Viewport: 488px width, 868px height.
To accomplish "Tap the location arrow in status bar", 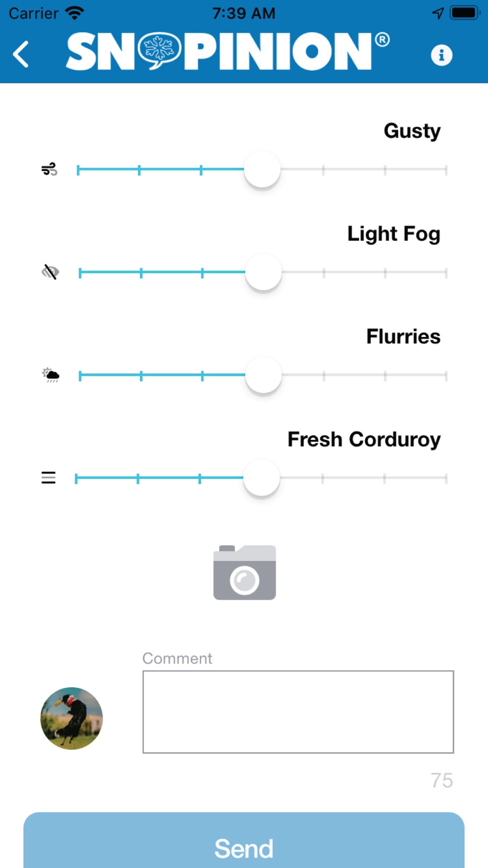I will pyautogui.click(x=438, y=13).
